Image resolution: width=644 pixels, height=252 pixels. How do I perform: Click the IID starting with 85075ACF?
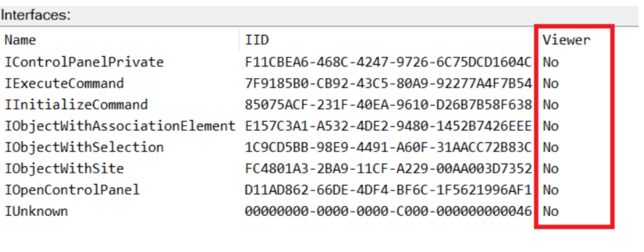(x=388, y=105)
